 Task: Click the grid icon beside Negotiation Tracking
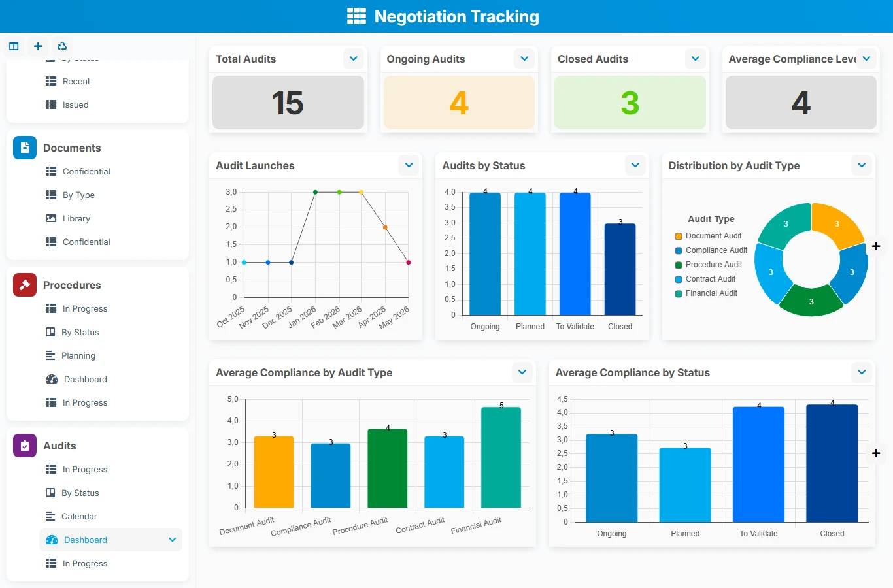(x=356, y=16)
